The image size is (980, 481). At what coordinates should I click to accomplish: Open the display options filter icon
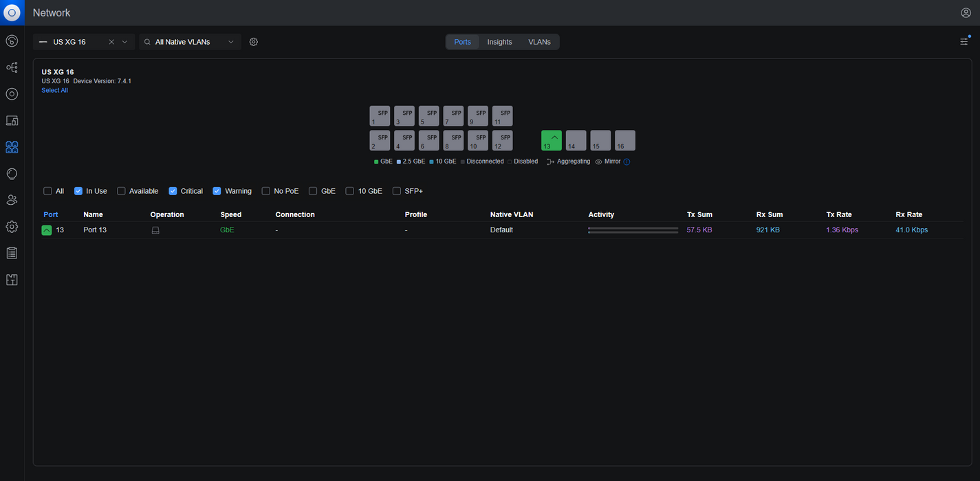(x=964, y=41)
